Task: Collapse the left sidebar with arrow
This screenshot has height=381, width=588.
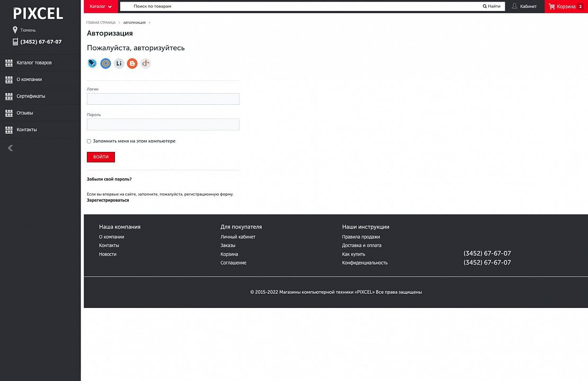Action: pos(10,148)
